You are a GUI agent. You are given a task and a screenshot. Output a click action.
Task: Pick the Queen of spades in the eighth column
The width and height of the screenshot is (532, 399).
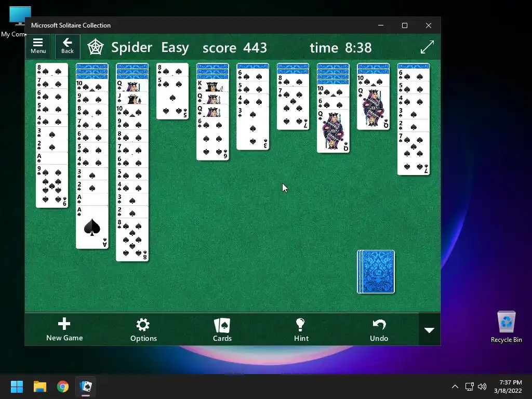coord(333,131)
